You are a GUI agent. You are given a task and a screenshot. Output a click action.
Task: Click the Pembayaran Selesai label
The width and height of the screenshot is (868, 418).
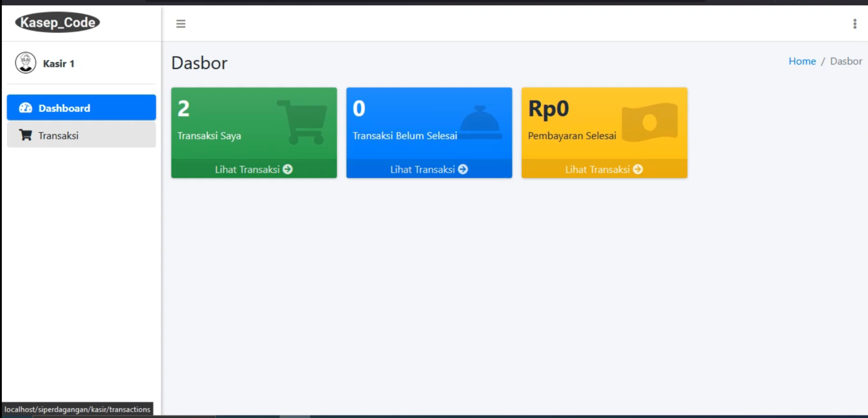(572, 136)
